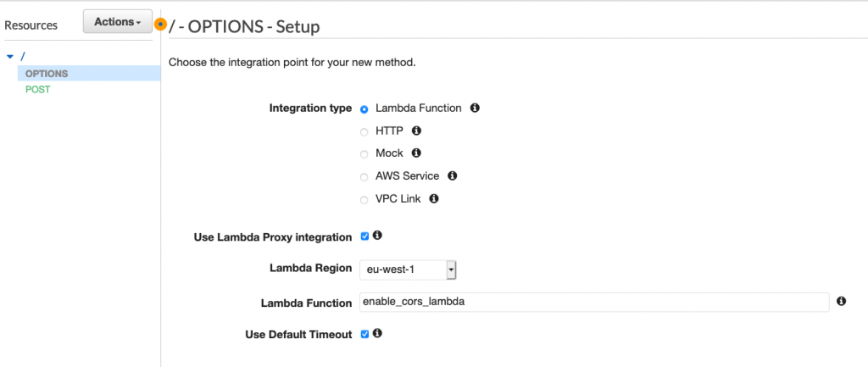The width and height of the screenshot is (868, 367).
Task: Click info icon for Use Default Timeout
Action: click(378, 334)
